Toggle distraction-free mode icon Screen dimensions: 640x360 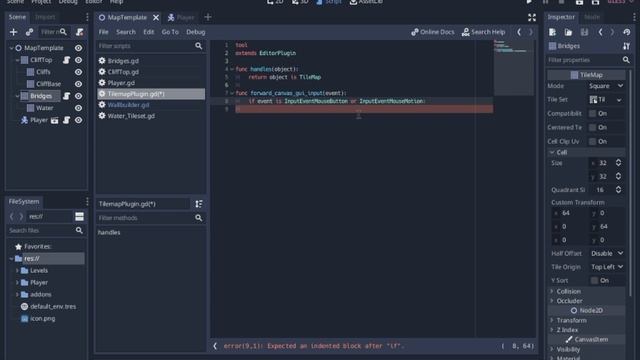pos(532,17)
